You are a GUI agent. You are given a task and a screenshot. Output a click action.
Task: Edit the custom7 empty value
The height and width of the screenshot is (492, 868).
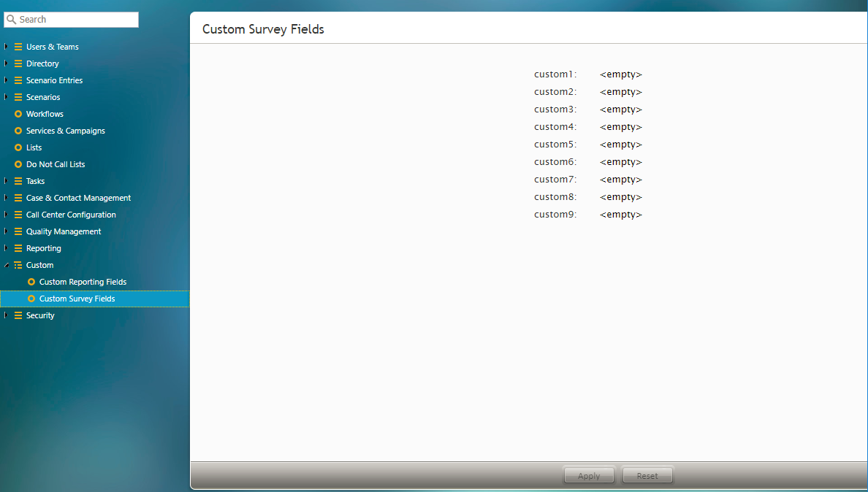(x=621, y=180)
